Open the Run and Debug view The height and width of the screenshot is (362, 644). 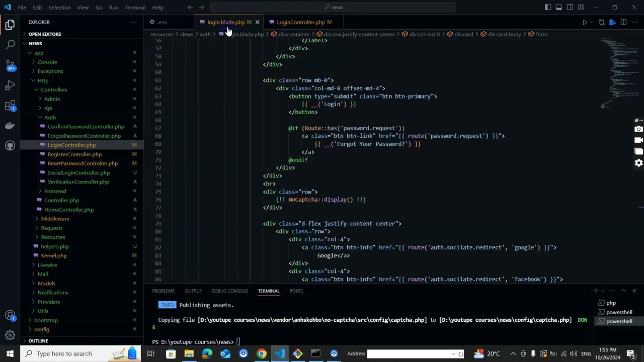[x=10, y=85]
